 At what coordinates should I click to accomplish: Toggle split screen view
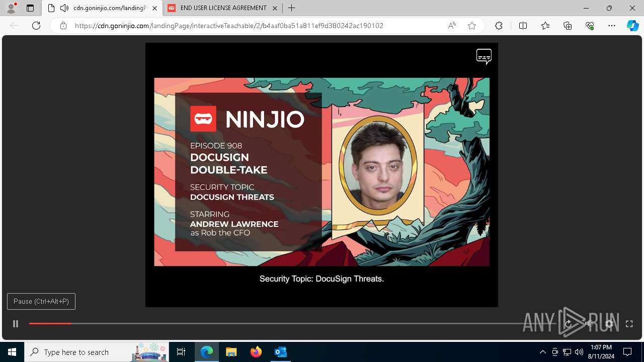coord(523,26)
